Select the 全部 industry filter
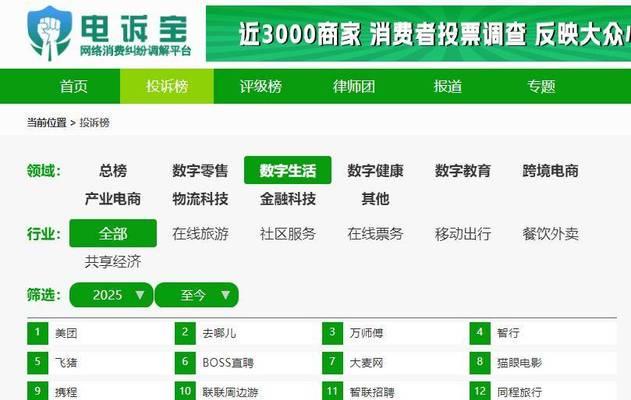This screenshot has width=631, height=400. coord(113,233)
